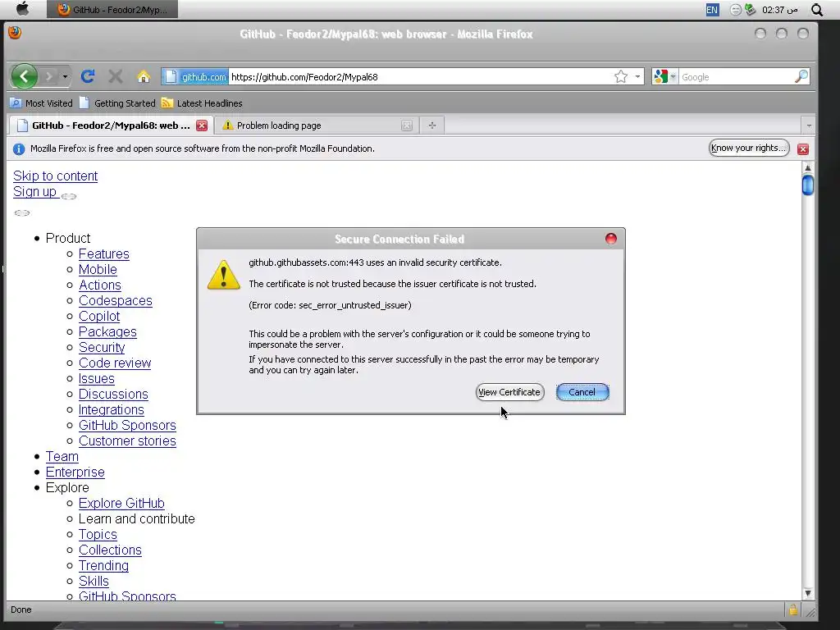
Task: Click the Sign up link
Action: [x=35, y=191]
